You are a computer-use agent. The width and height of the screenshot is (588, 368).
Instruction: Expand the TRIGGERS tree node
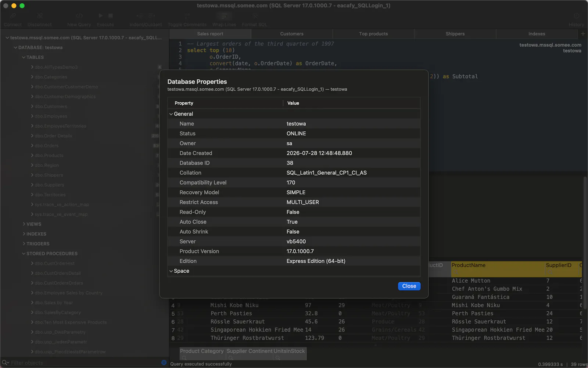coord(24,244)
